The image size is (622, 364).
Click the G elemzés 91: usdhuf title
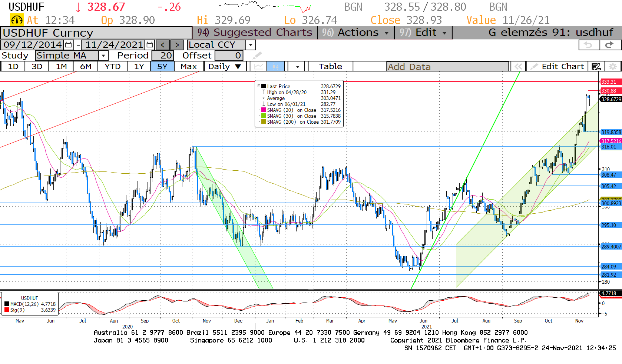(551, 33)
